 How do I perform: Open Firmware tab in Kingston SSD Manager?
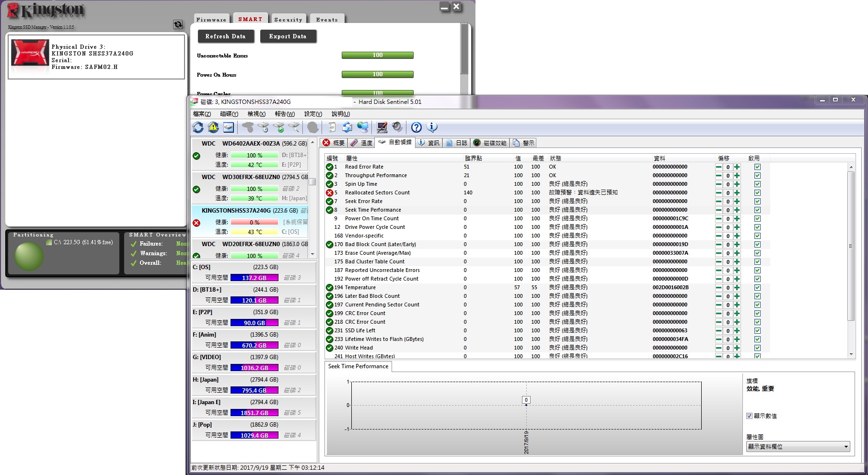[x=211, y=19]
